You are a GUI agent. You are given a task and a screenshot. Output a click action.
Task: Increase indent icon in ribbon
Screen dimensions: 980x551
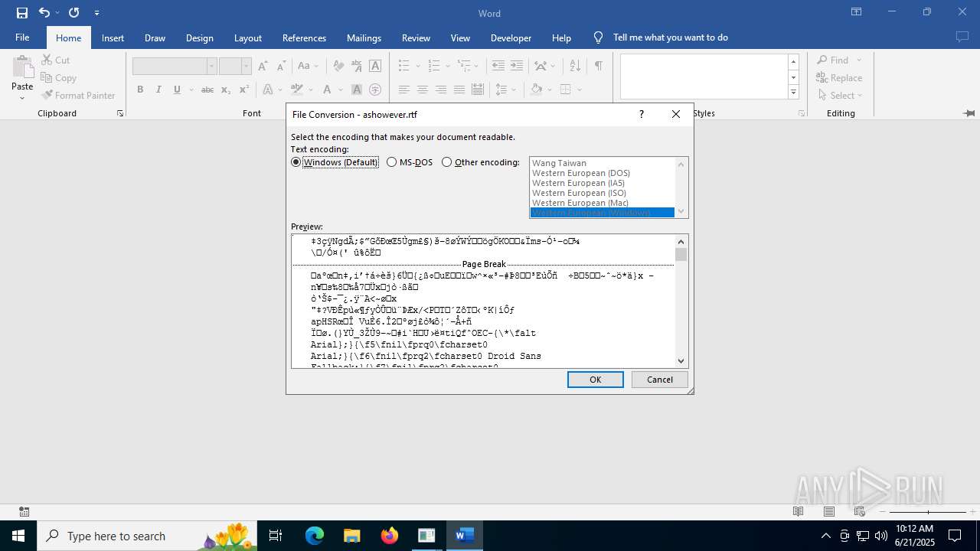(x=517, y=66)
